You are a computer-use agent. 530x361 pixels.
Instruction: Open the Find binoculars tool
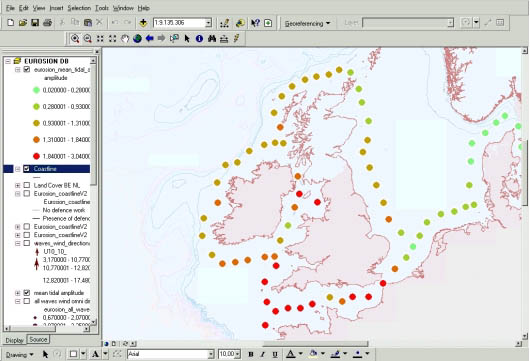click(212, 39)
